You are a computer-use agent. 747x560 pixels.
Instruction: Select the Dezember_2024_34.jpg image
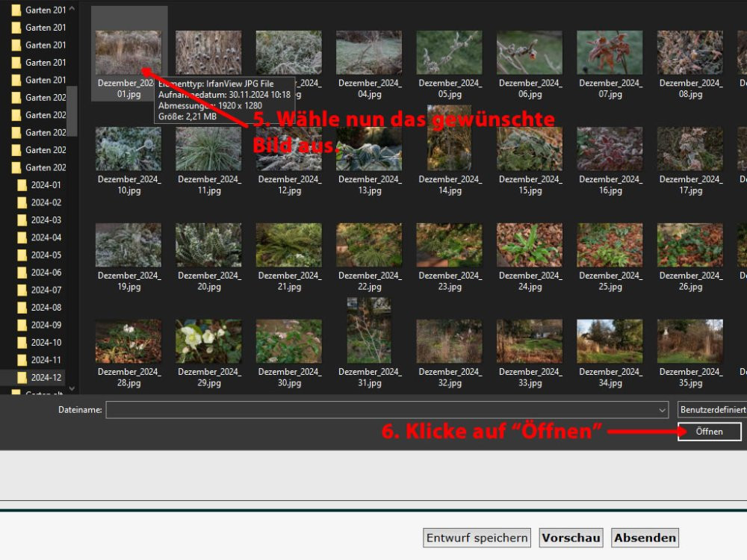610,341
